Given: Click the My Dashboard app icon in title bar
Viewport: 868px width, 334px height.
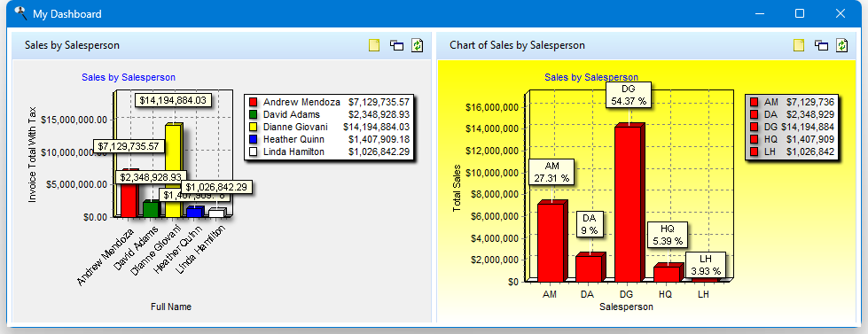Looking at the screenshot, I should [21, 13].
